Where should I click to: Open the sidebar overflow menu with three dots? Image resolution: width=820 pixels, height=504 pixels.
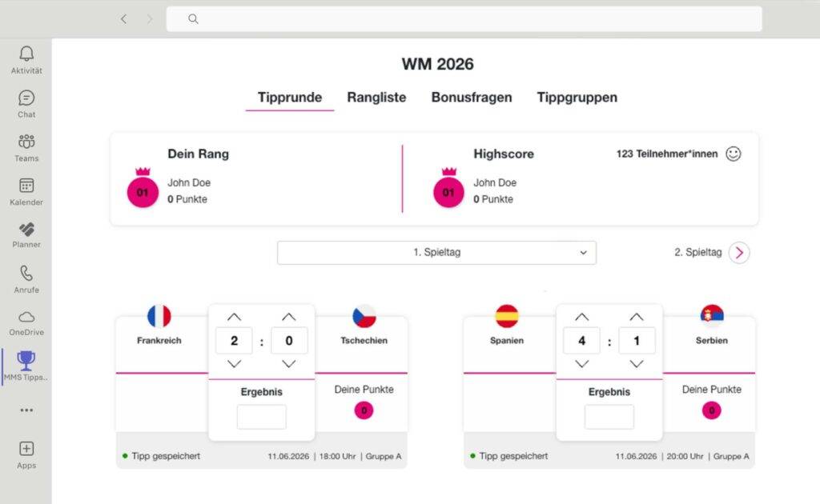26,410
